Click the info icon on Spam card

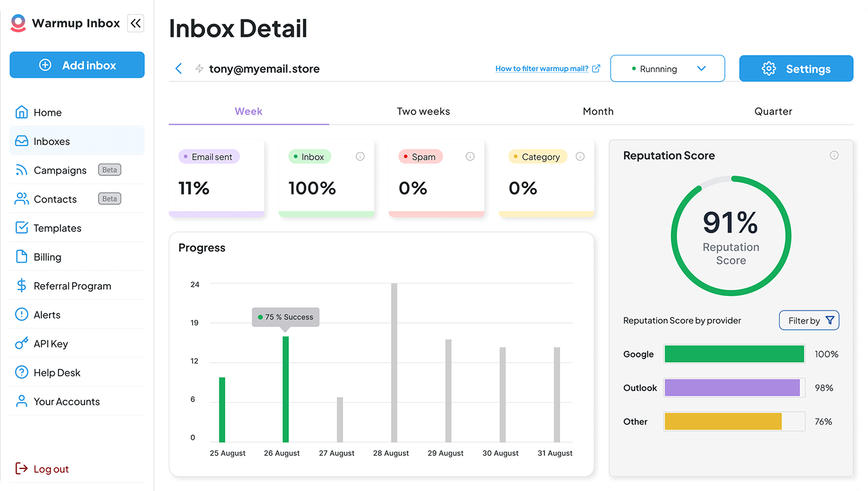point(470,157)
